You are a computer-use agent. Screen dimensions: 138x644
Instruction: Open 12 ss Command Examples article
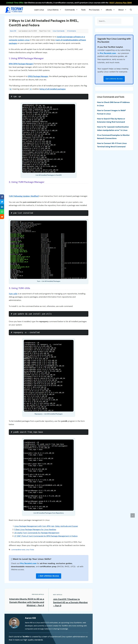click(113, 137)
